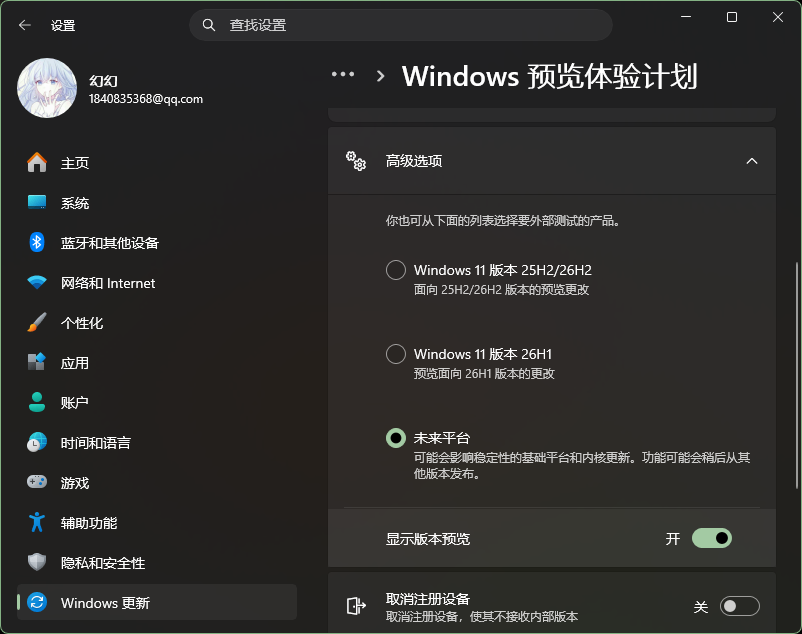Select the Windows 更新 label in sidebar
This screenshot has height=634, width=802.
[x=105, y=602]
